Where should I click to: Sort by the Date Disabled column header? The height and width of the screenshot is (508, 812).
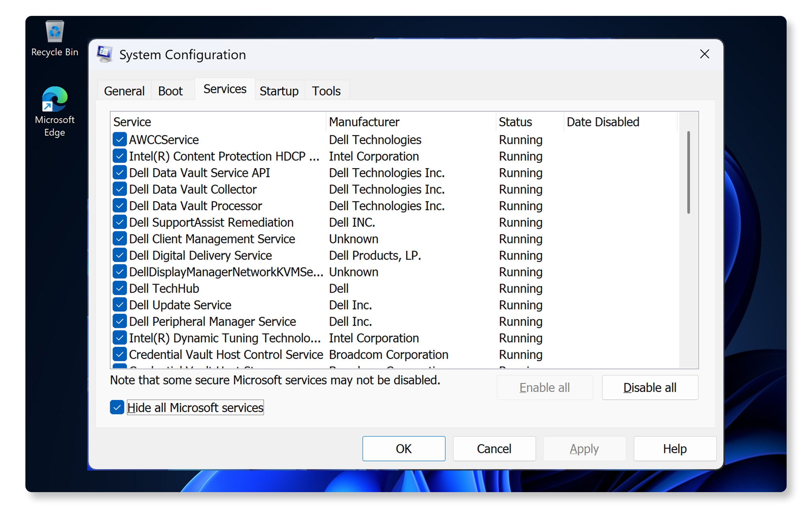click(x=620, y=122)
